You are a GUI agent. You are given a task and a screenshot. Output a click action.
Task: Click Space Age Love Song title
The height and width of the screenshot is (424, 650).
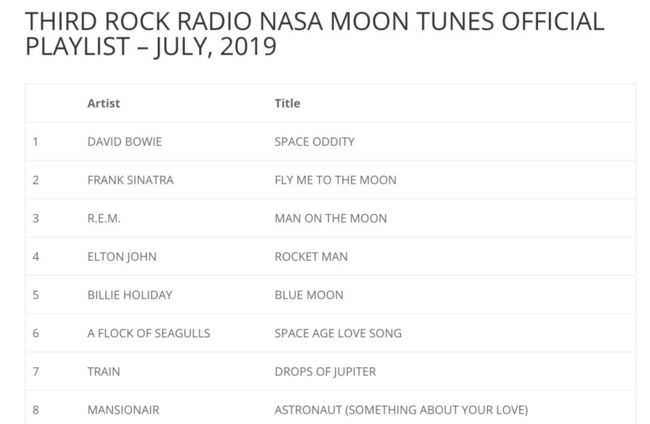coord(338,333)
